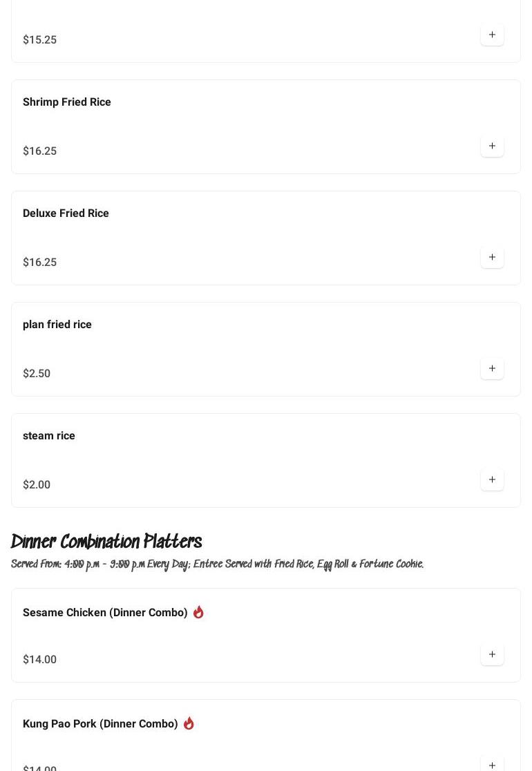The width and height of the screenshot is (532, 771).
Task: Open the Shrimp Fried Rice item
Action: click(x=67, y=102)
